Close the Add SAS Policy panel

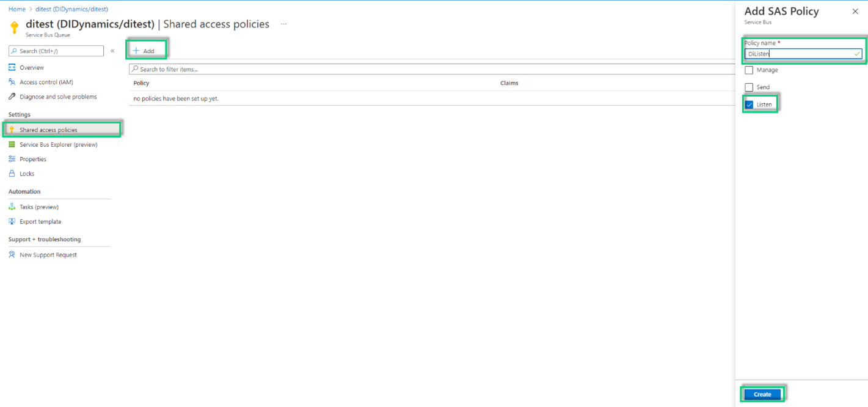coord(855,11)
